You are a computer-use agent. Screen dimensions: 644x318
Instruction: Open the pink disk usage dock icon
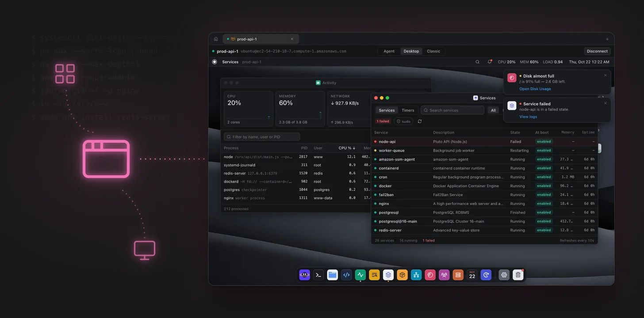pyautogui.click(x=430, y=275)
